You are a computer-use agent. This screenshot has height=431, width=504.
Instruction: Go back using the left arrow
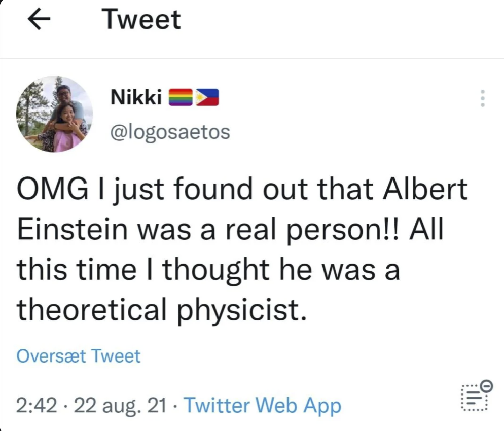39,21
